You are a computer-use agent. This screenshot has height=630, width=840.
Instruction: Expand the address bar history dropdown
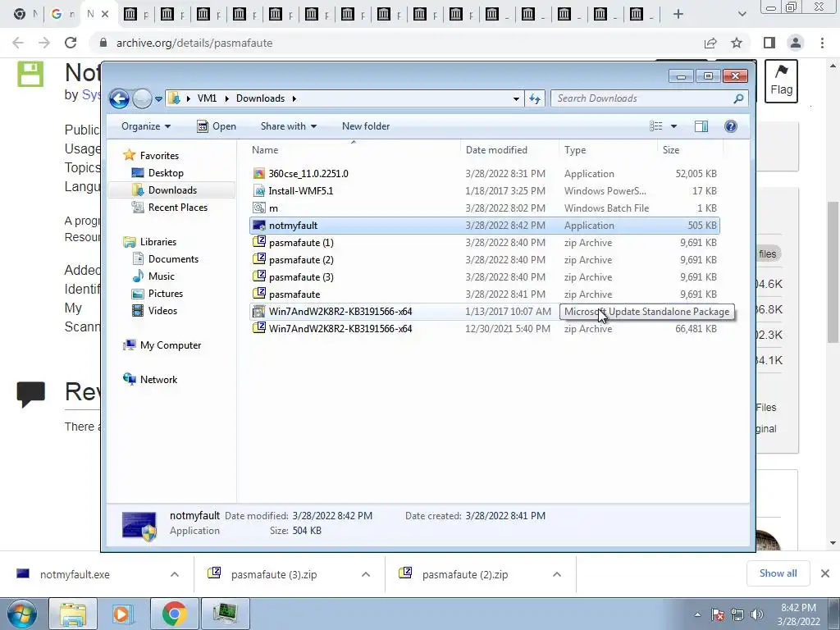tap(516, 98)
